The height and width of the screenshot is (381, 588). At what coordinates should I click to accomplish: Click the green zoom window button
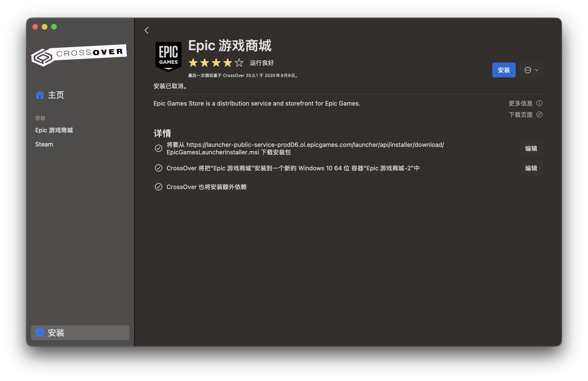point(54,27)
